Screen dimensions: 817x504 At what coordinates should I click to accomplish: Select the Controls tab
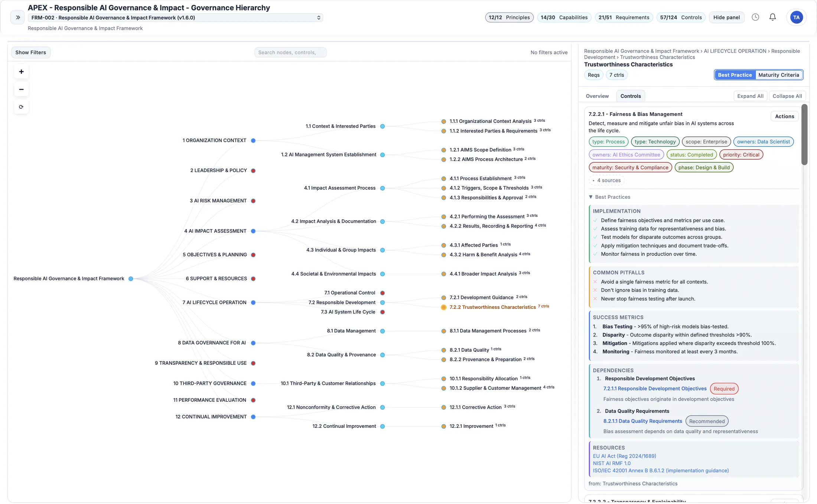[630, 96]
